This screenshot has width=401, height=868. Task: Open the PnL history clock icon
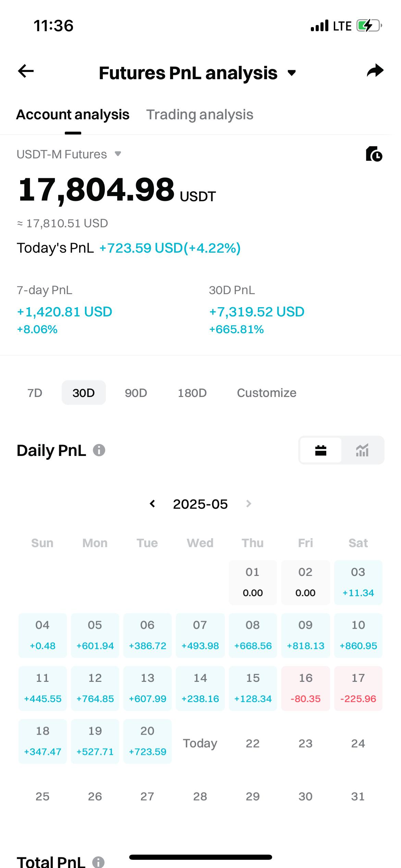click(374, 154)
